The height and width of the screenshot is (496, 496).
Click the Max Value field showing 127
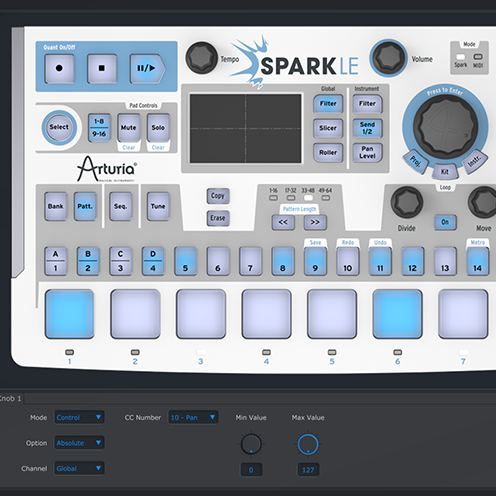coord(308,470)
